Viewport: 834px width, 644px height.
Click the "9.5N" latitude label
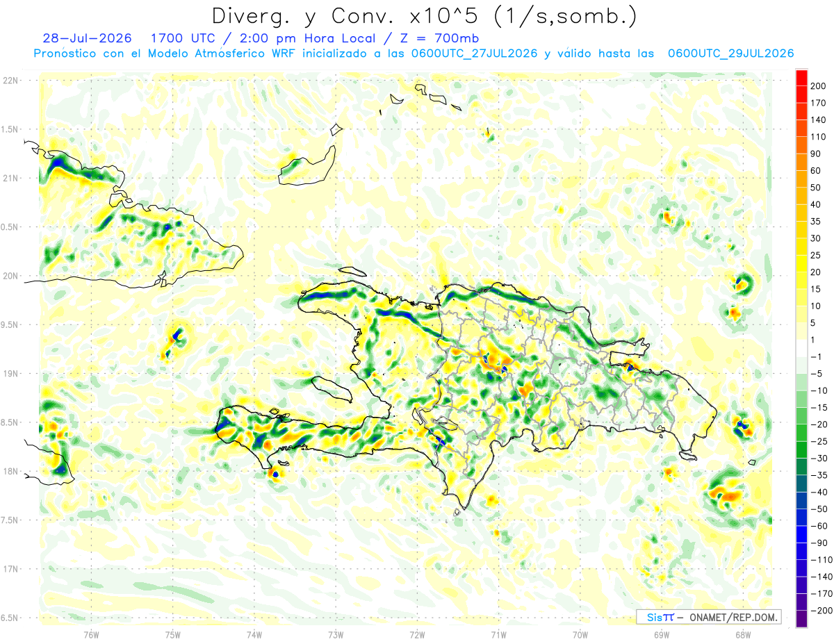pos(10,324)
